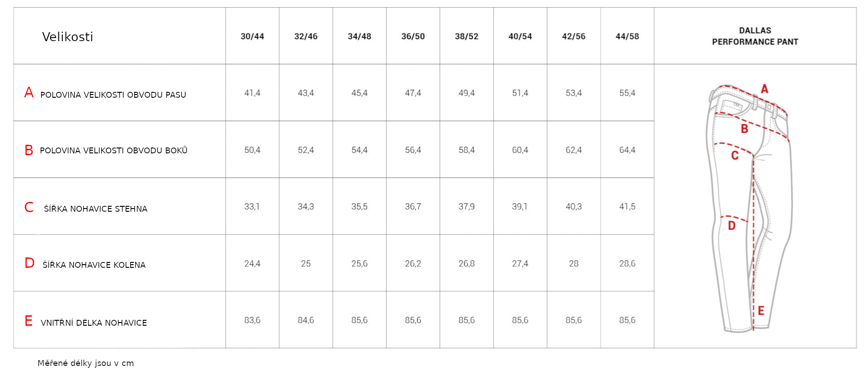
Task: Click the Velikosti heading
Action: pyautogui.click(x=68, y=37)
